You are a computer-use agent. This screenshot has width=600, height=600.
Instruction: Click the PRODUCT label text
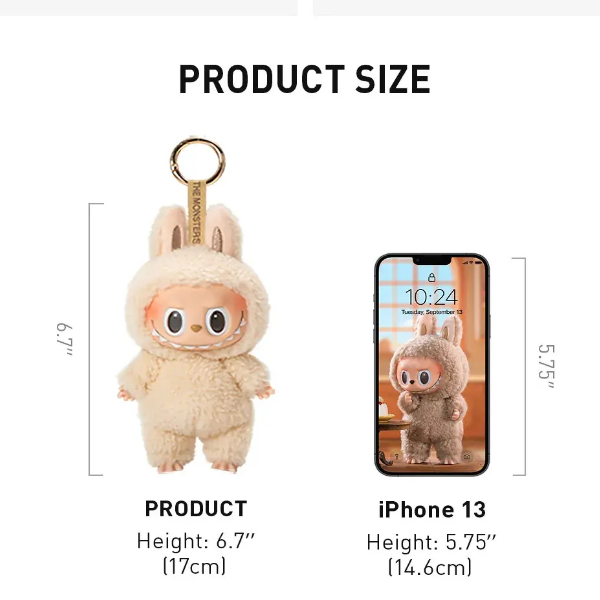click(x=196, y=509)
